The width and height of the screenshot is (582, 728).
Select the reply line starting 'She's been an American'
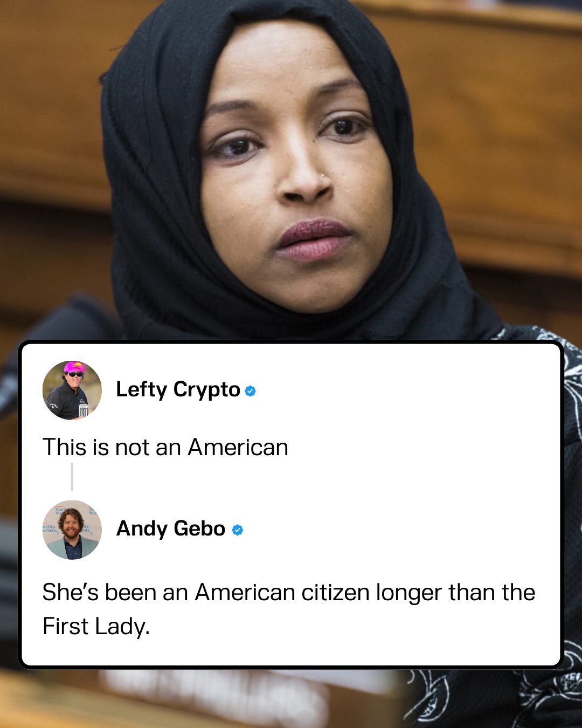click(x=289, y=593)
